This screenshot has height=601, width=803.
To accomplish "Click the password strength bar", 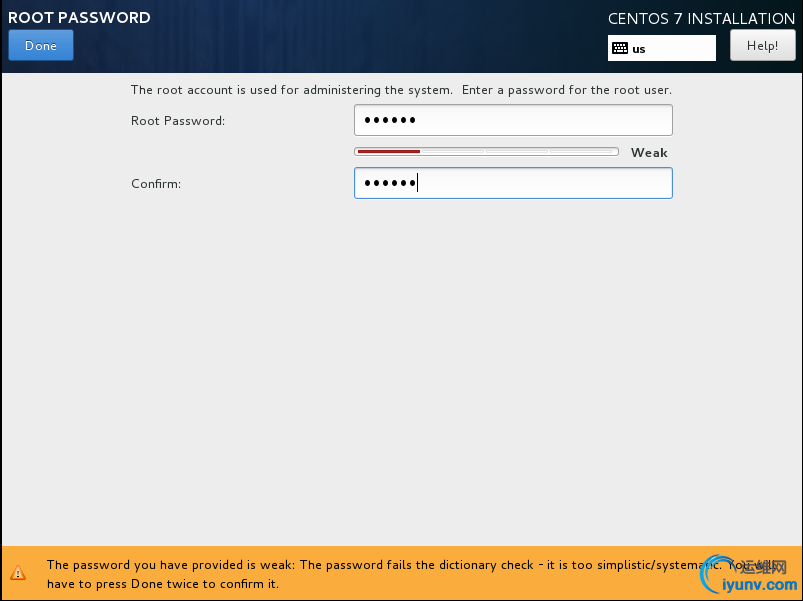I will [x=486, y=152].
